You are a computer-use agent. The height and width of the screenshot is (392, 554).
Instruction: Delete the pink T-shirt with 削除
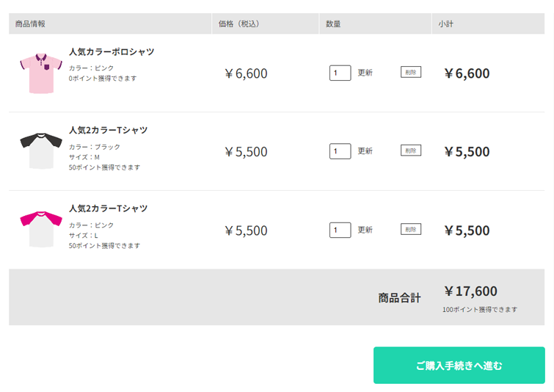point(411,229)
